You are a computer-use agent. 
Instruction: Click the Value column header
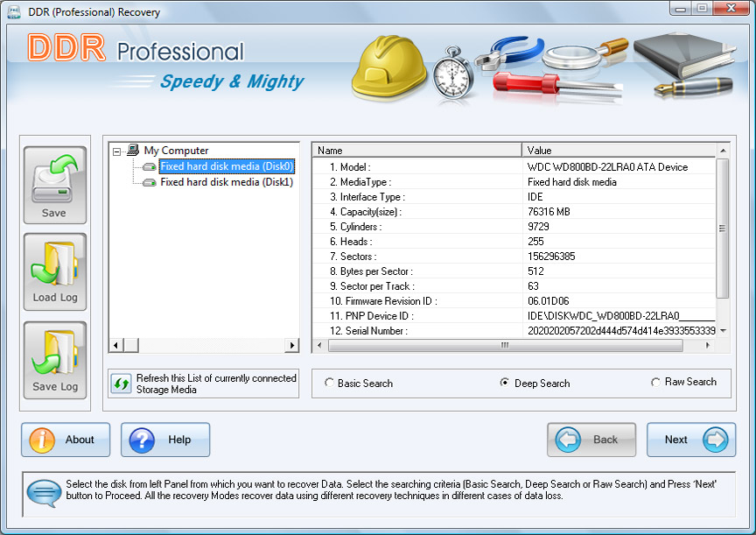click(619, 151)
